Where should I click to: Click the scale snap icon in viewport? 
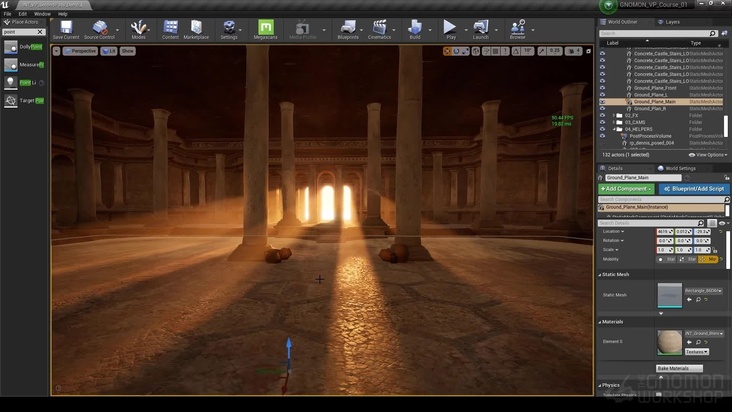542,51
